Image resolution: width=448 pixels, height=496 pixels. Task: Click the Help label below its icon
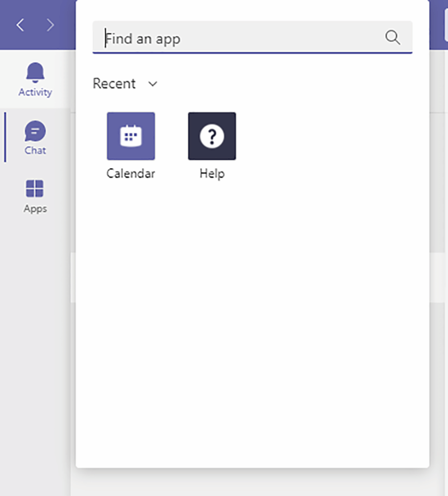(x=211, y=173)
